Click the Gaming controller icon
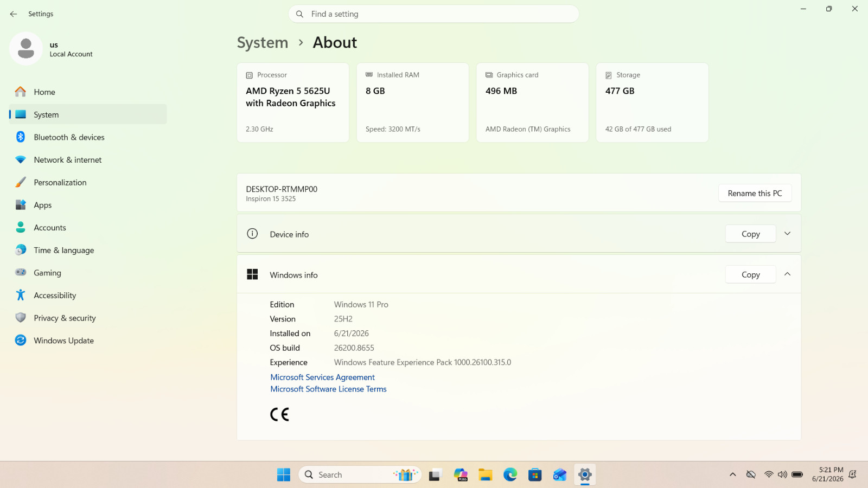The height and width of the screenshot is (488, 868). pos(21,273)
